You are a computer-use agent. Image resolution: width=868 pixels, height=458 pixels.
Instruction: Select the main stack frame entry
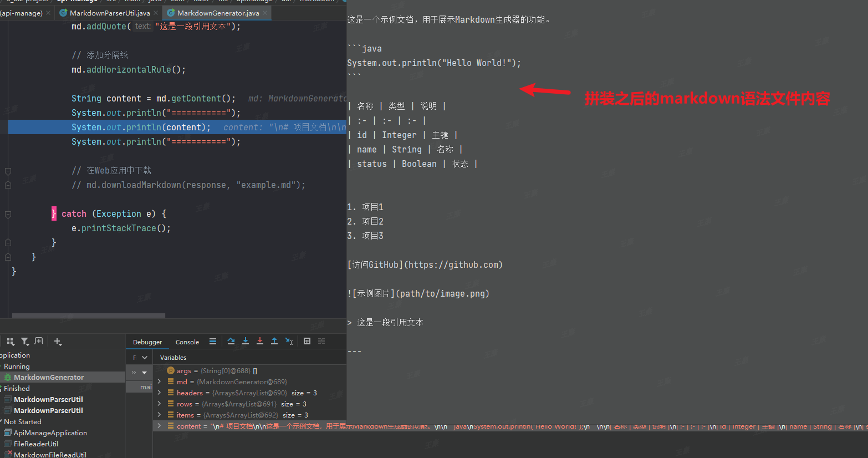(139, 387)
